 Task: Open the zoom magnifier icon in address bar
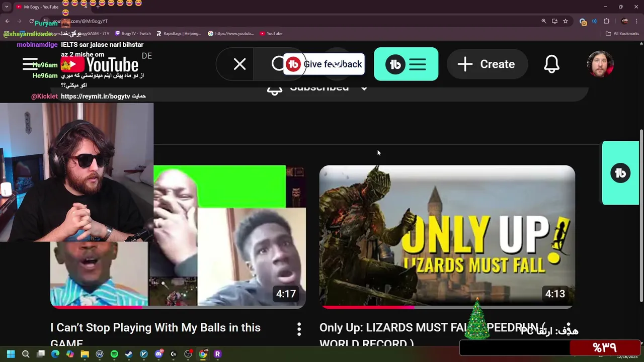tap(544, 21)
